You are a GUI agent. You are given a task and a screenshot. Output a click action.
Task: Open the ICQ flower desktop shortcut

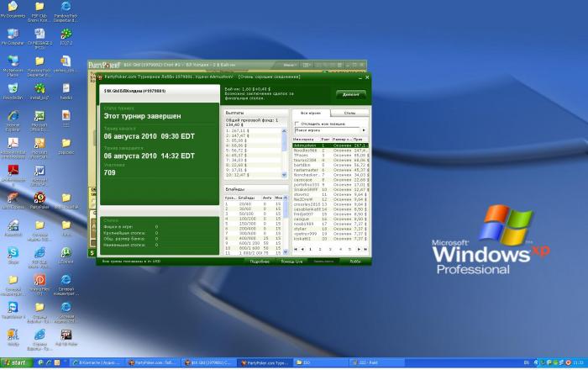pos(66,34)
